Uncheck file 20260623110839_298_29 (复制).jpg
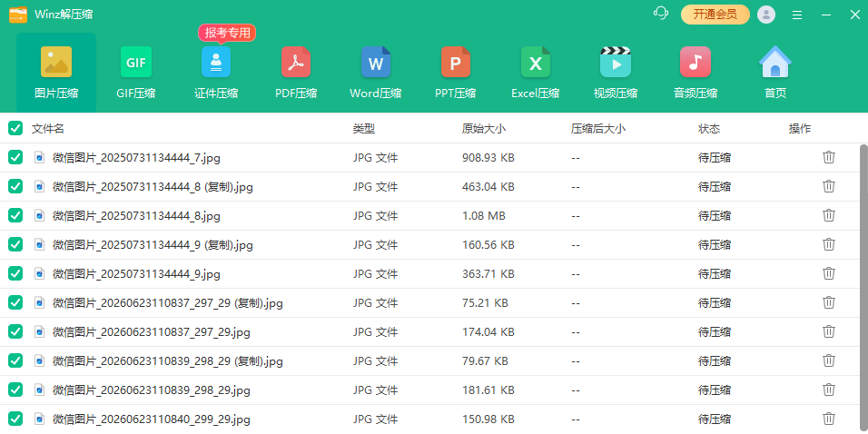The image size is (868, 434). 15,360
